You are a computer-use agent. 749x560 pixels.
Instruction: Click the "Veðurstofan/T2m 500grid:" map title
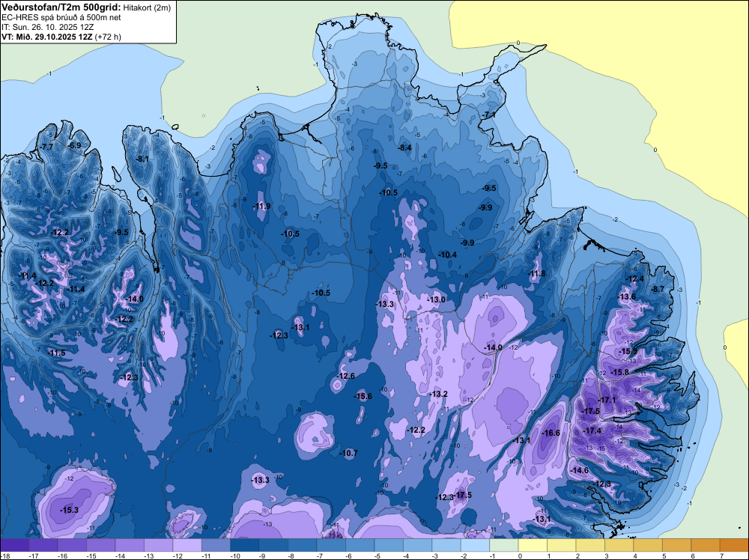coord(61,7)
